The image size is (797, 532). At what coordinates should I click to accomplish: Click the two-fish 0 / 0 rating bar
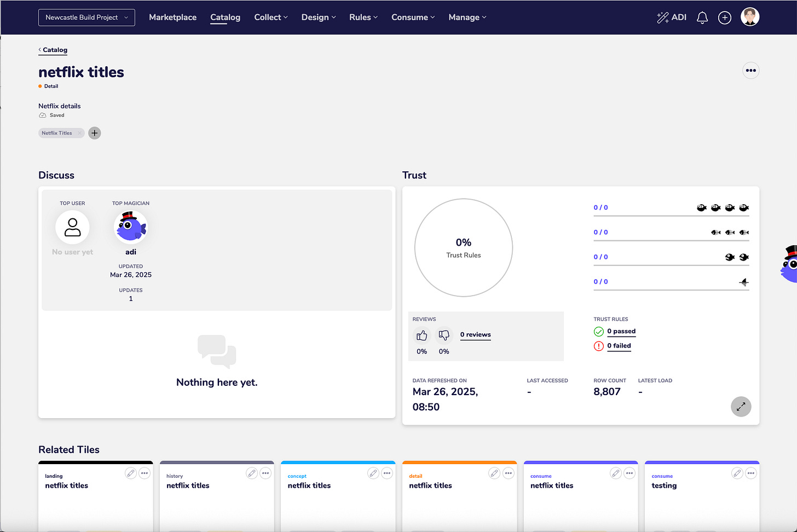tap(671, 258)
